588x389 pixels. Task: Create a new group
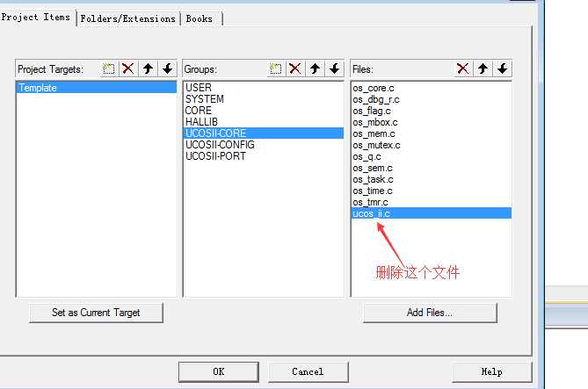pyautogui.click(x=276, y=69)
